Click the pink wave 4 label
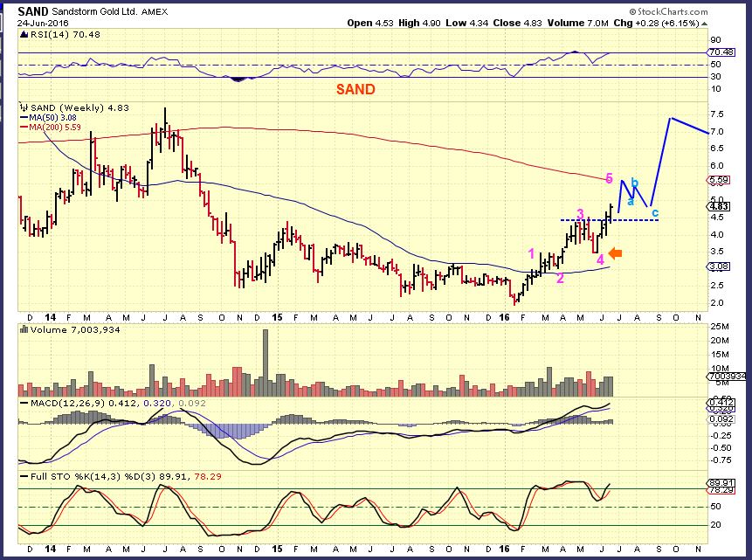The width and height of the screenshot is (752, 560). pyautogui.click(x=600, y=259)
